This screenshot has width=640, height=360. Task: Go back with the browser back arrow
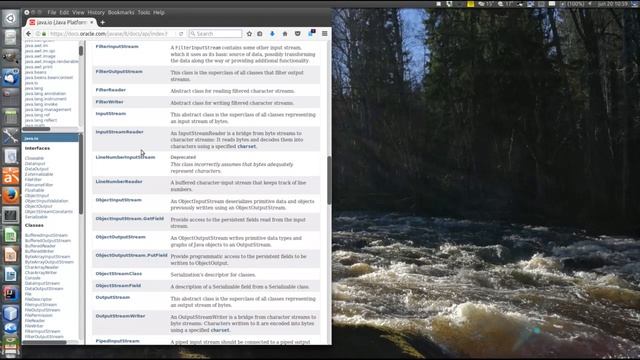(x=28, y=34)
